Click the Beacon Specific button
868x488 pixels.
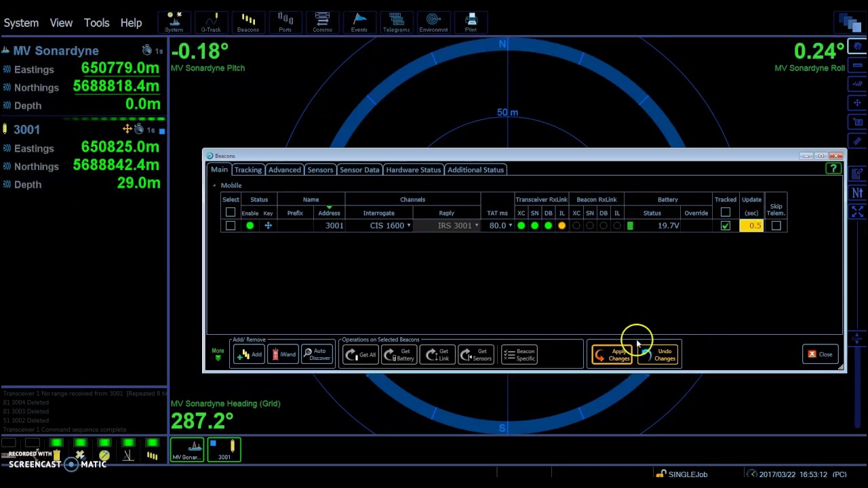[x=519, y=354]
